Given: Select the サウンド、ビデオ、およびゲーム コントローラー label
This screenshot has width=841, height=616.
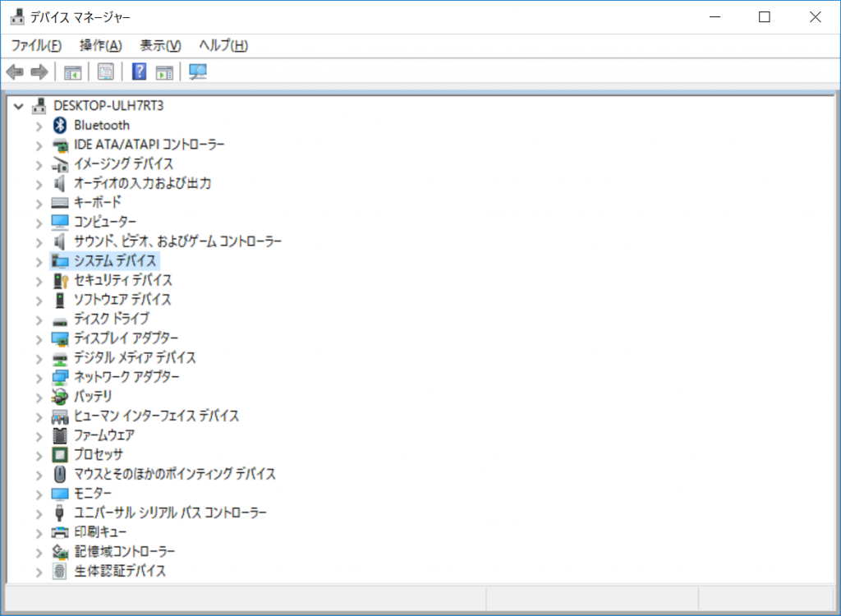Looking at the screenshot, I should [177, 241].
